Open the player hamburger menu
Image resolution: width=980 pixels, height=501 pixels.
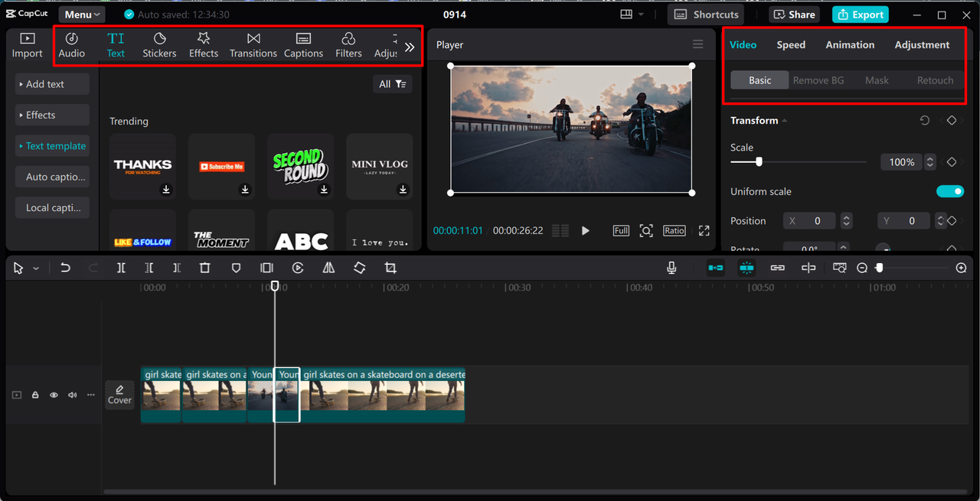pyautogui.click(x=697, y=44)
